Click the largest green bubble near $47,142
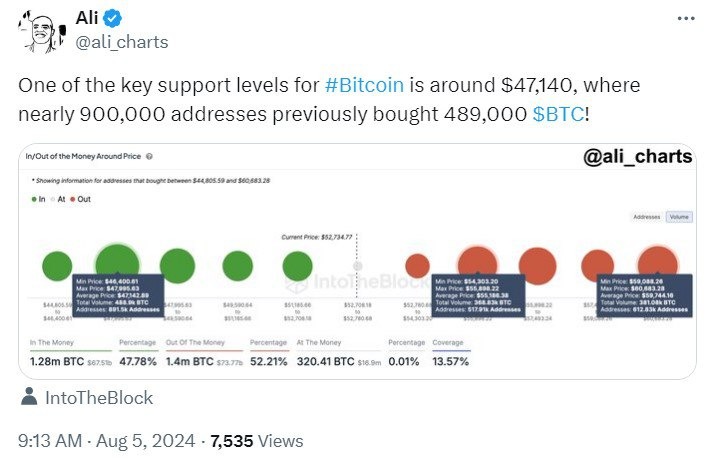This screenshot has width=715, height=459. [117, 262]
